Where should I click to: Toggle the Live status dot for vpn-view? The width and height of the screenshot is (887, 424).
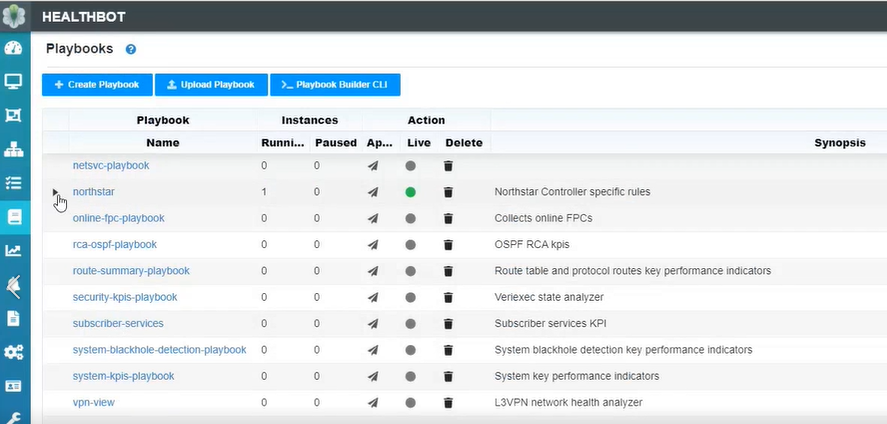pos(410,403)
